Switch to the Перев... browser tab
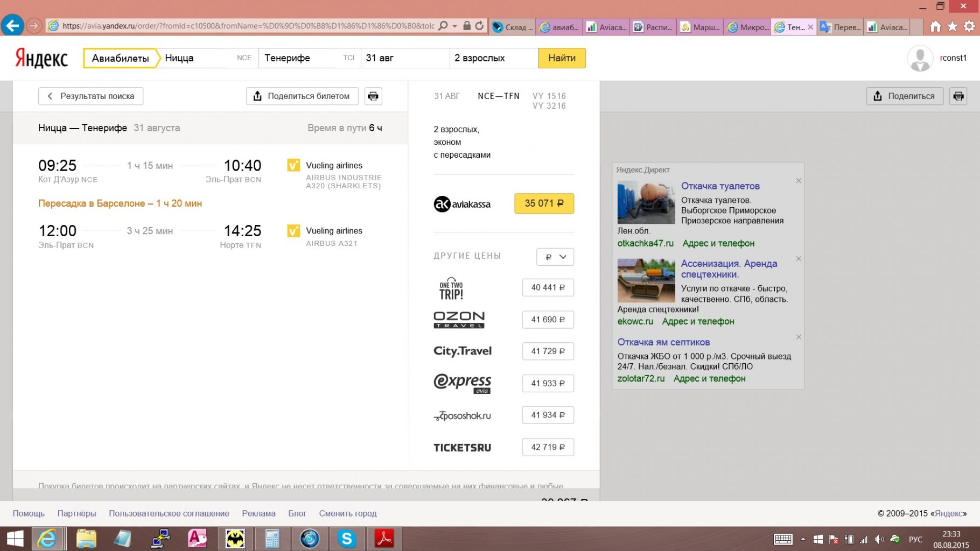Screen dimensions: 980x551 pyautogui.click(x=841, y=27)
